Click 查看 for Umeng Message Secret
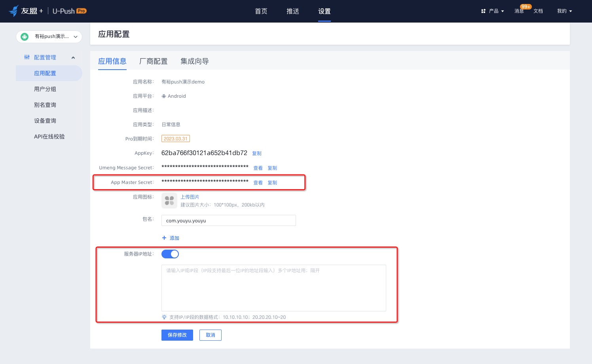Screen dimensions: 592x364 pyautogui.click(x=258, y=168)
